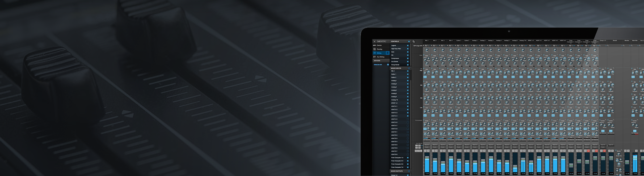
Task: Toggle the Controls section header square
Action: point(409,42)
